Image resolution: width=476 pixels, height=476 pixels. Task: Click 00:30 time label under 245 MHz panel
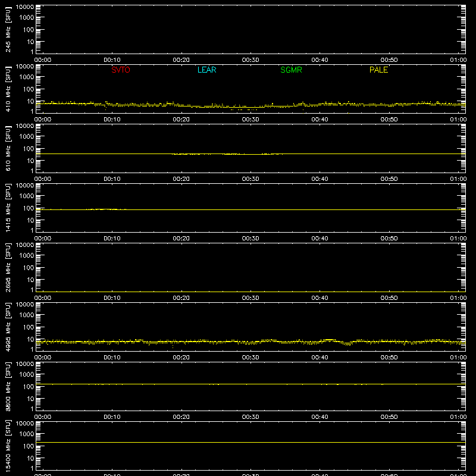tap(250, 60)
